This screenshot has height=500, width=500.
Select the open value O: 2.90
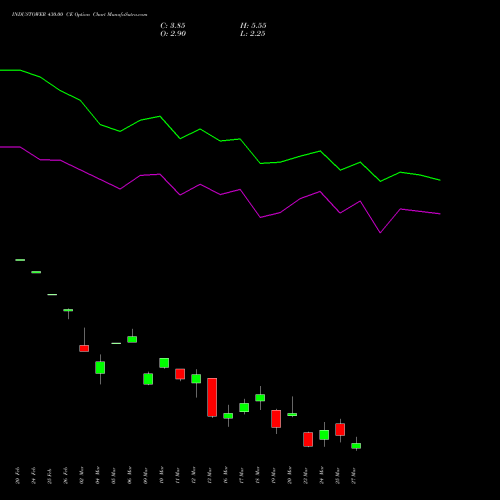[173, 34]
